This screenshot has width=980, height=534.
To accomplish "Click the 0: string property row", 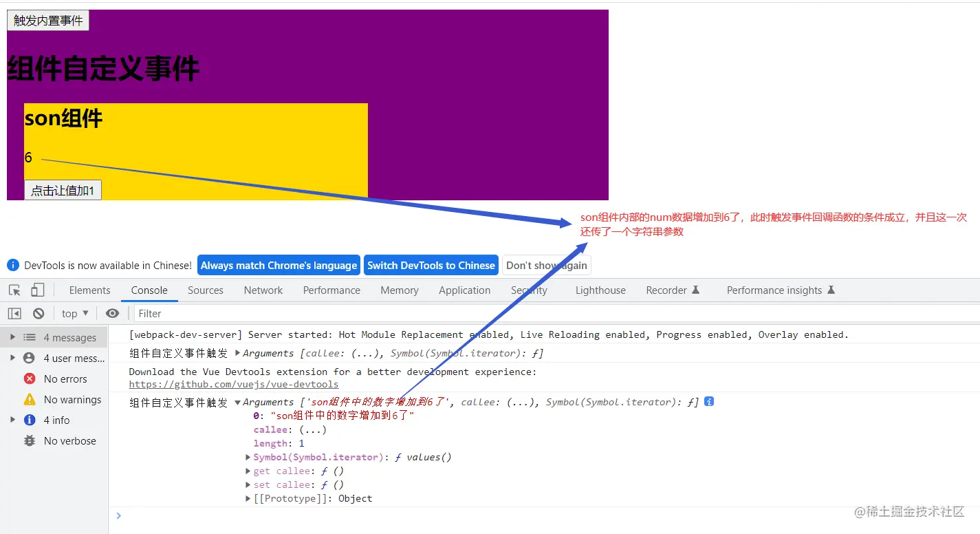I will (x=334, y=416).
